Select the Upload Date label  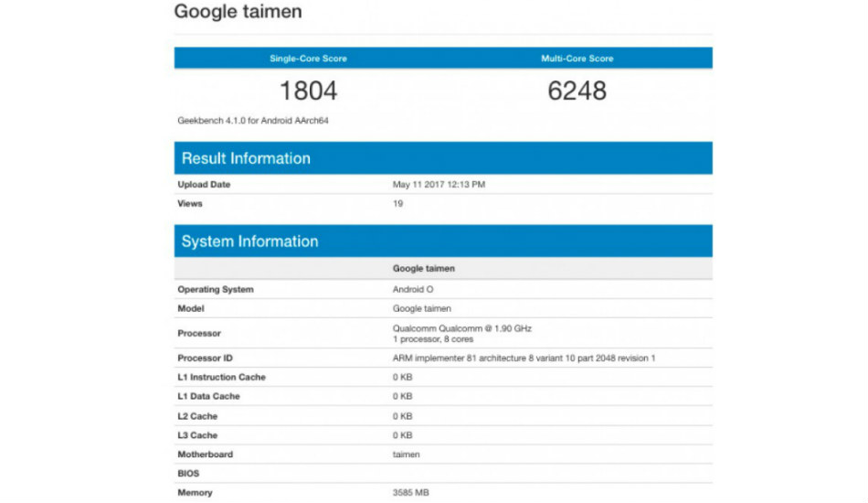(x=204, y=185)
